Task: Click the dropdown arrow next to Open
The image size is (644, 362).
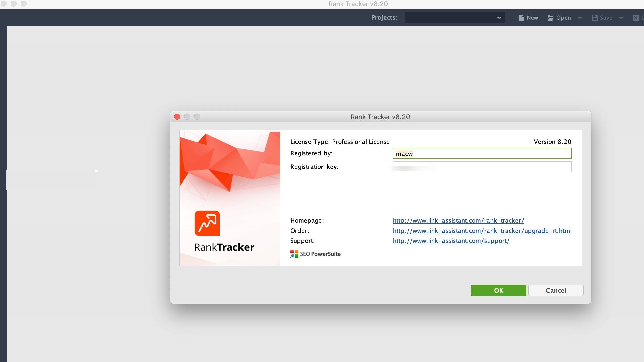Action: tap(580, 17)
